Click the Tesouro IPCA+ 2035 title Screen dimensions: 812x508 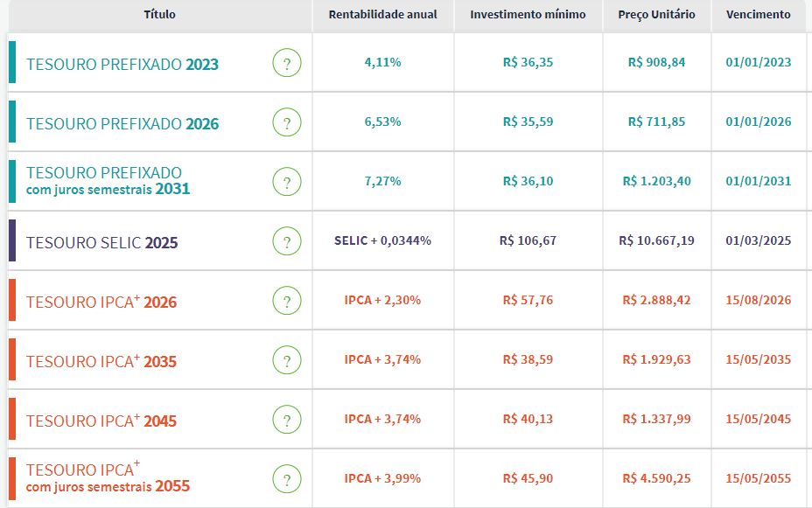[101, 361]
